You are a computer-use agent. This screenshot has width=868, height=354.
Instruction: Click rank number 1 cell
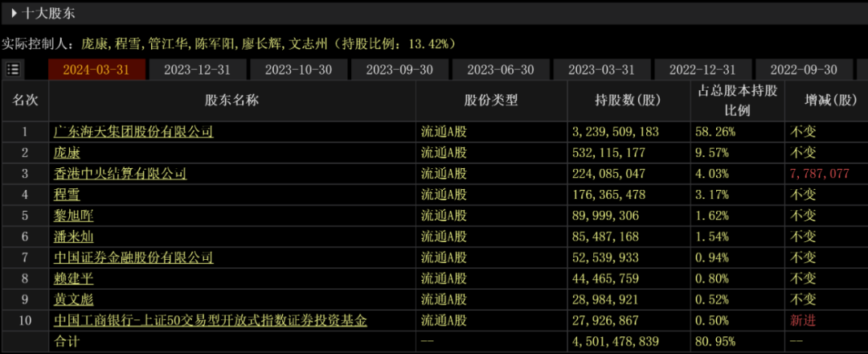pyautogui.click(x=24, y=132)
